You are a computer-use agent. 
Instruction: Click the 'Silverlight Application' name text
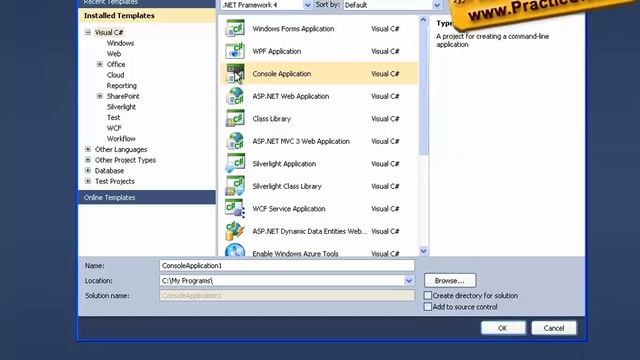[x=284, y=164]
